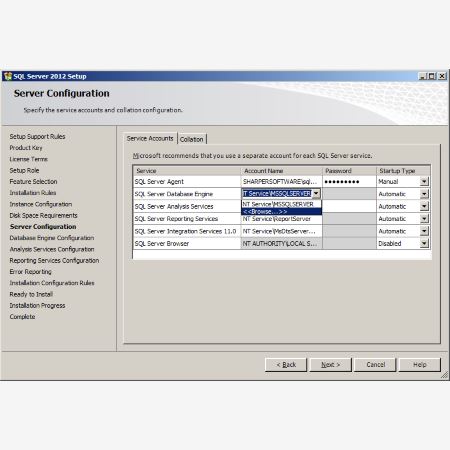Maximize the SQL Server 2012 Setup window
This screenshot has height=450, width=450.
click(432, 76)
